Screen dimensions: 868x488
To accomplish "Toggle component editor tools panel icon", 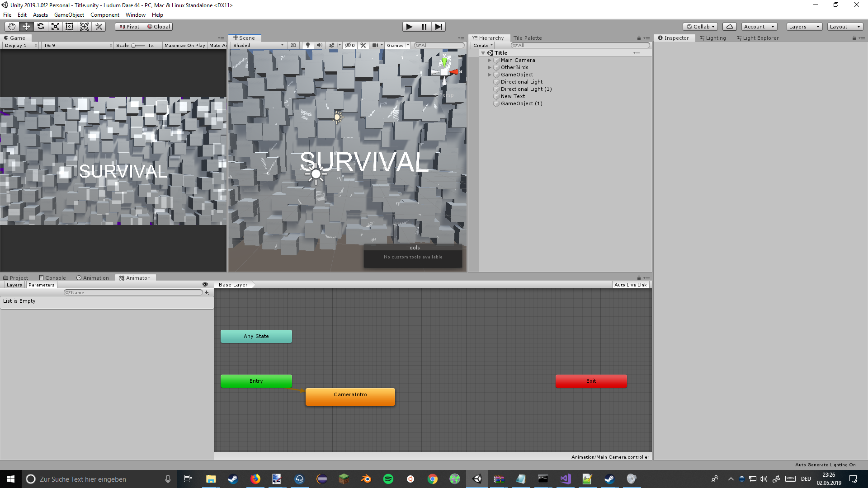I will coord(363,45).
